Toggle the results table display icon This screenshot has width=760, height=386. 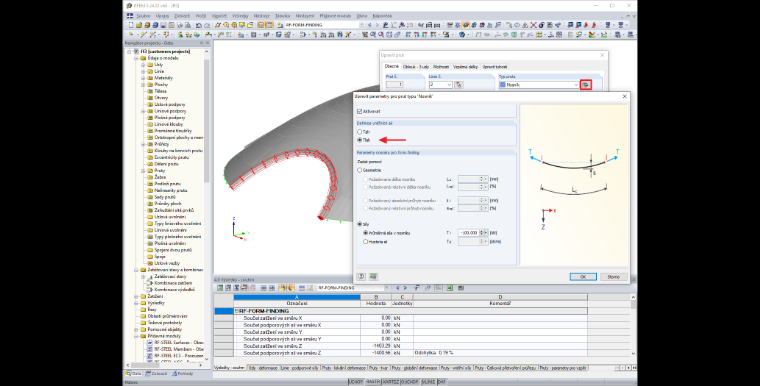[269, 25]
